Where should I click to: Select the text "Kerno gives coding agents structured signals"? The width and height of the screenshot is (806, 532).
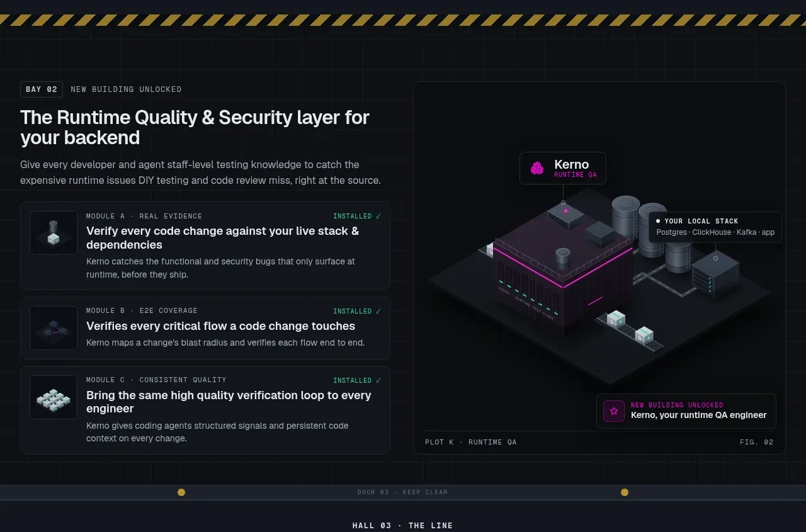coord(217,432)
